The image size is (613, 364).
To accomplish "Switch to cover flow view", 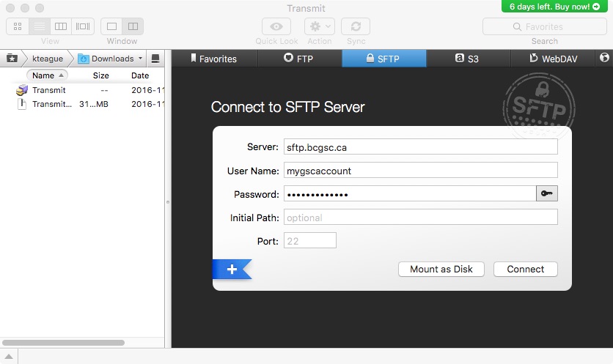I will [83, 26].
